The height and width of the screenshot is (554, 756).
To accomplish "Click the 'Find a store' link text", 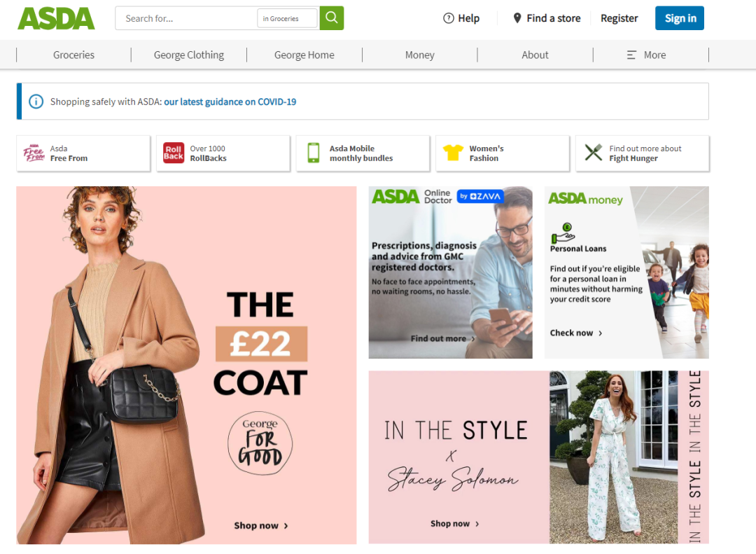I will coord(554,18).
